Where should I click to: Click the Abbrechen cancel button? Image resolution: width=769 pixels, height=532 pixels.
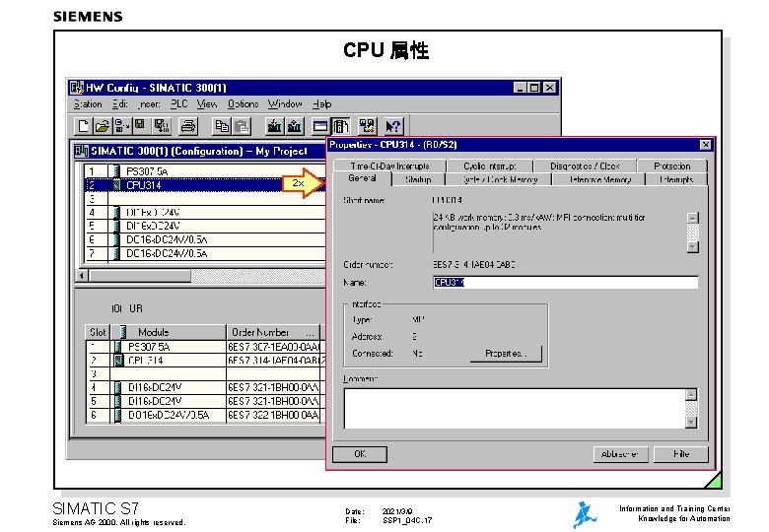coord(620,454)
